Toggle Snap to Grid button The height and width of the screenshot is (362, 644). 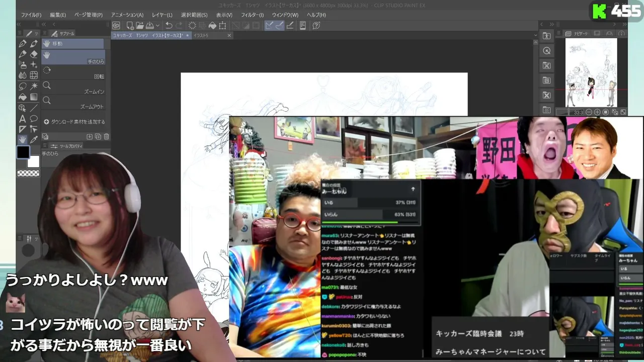tap(290, 26)
